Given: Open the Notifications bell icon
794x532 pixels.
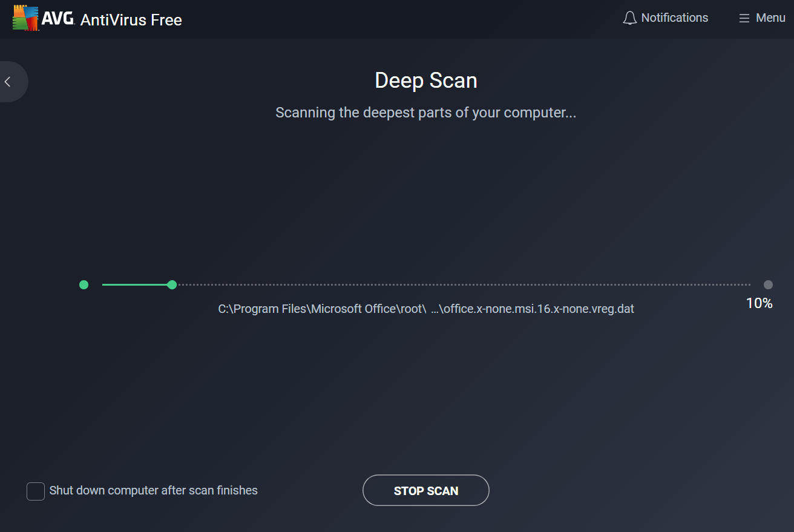Looking at the screenshot, I should pos(629,18).
